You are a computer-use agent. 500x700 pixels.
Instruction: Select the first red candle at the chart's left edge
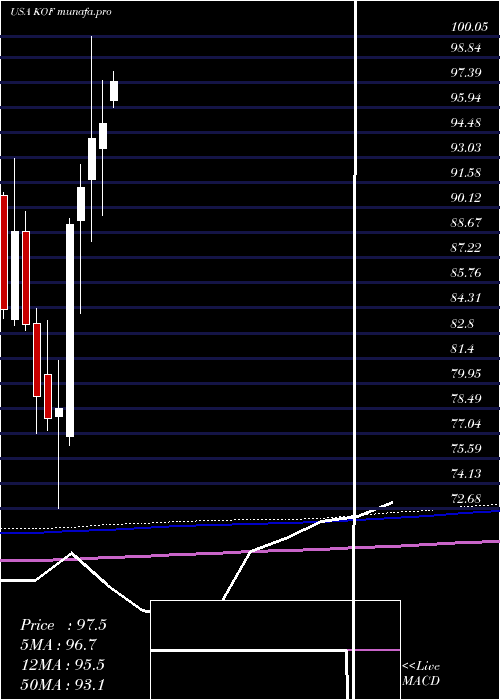[x=4, y=252]
